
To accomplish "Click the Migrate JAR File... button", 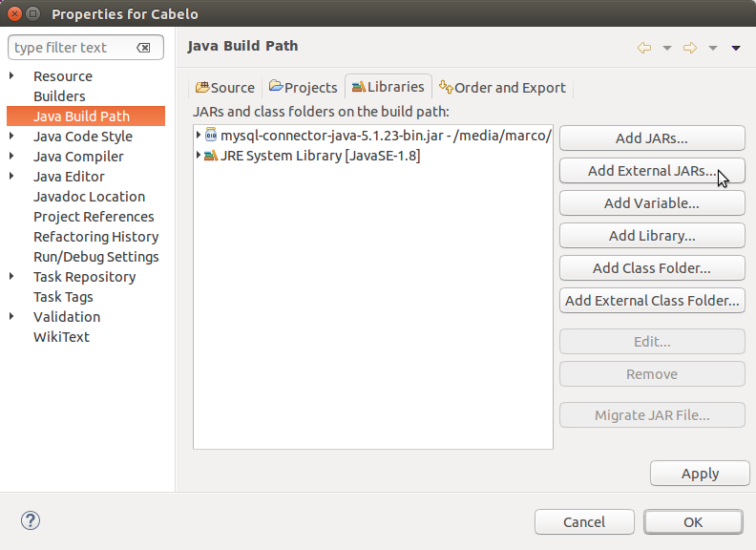I will click(652, 415).
